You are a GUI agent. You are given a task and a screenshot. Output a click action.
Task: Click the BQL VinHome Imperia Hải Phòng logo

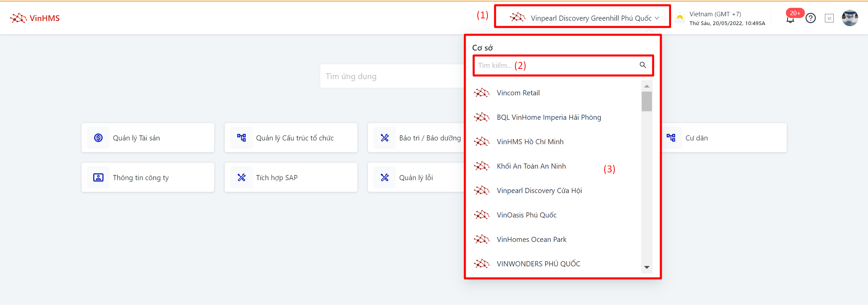point(482,117)
